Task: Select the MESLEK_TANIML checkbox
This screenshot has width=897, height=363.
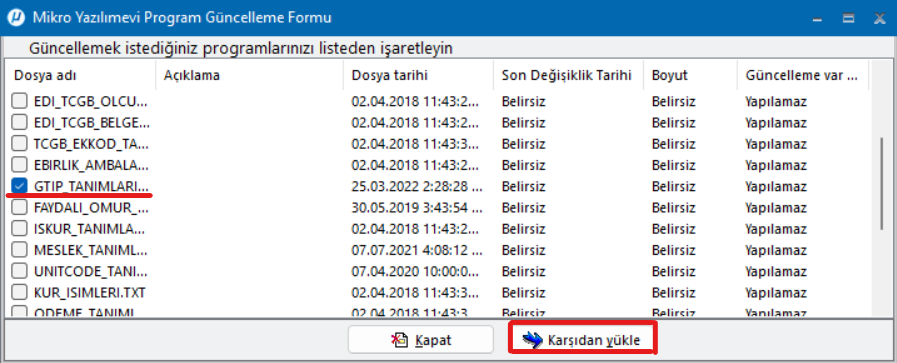Action: tap(19, 250)
